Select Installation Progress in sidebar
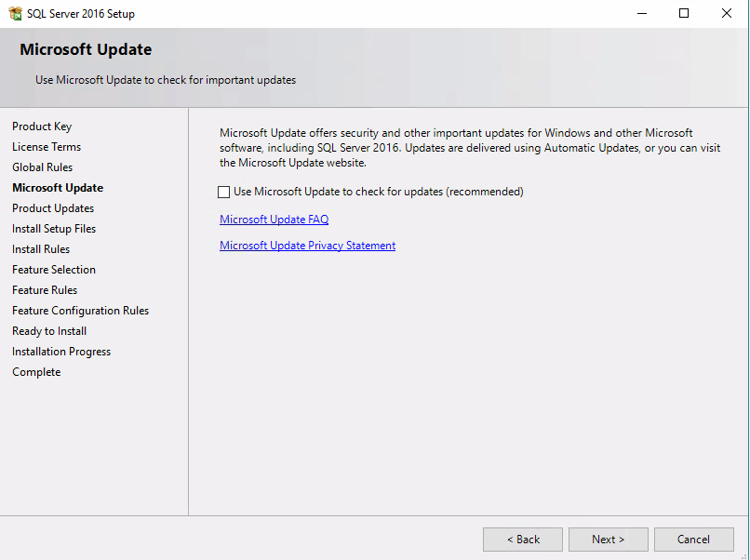Viewport: 750px width, 560px height. pyautogui.click(x=60, y=351)
